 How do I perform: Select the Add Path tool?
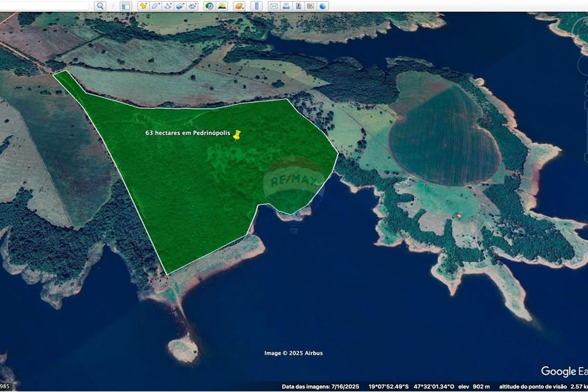168,6
